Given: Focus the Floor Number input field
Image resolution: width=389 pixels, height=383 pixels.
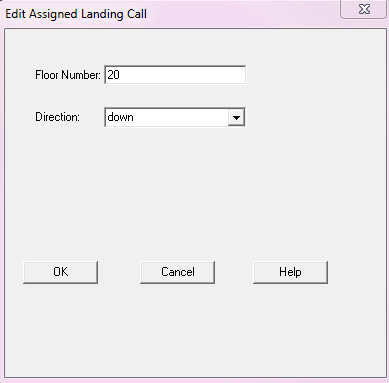Looking at the screenshot, I should coord(175,75).
